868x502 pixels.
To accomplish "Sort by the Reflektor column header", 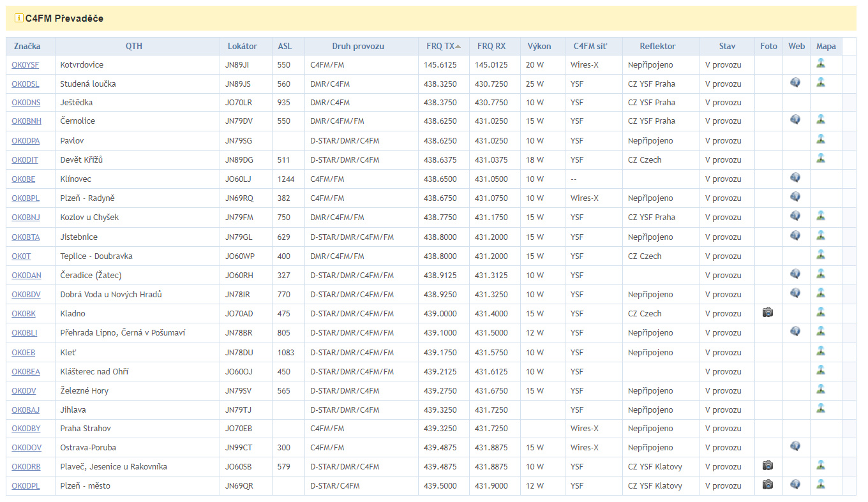I will pos(657,46).
